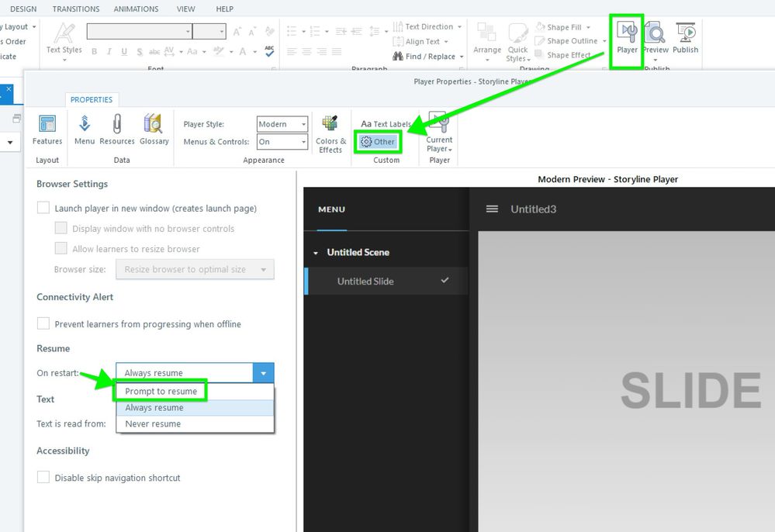Open the Player properties button in ribbon

click(x=627, y=38)
